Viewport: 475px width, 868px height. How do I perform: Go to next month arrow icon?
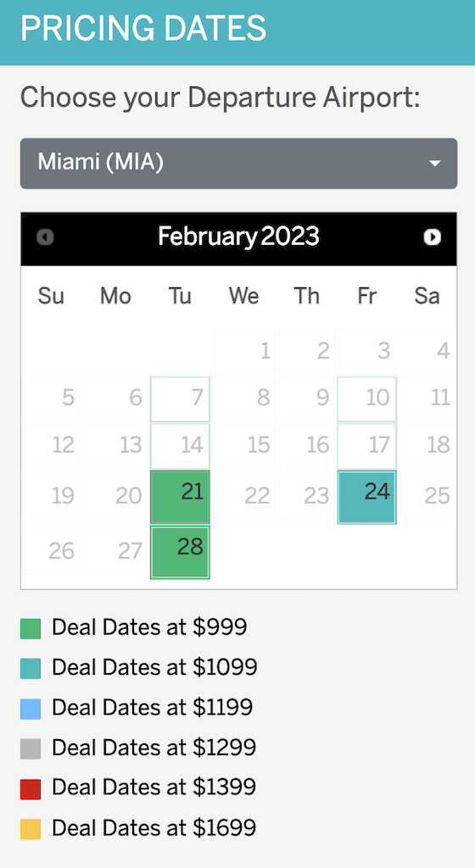click(432, 237)
